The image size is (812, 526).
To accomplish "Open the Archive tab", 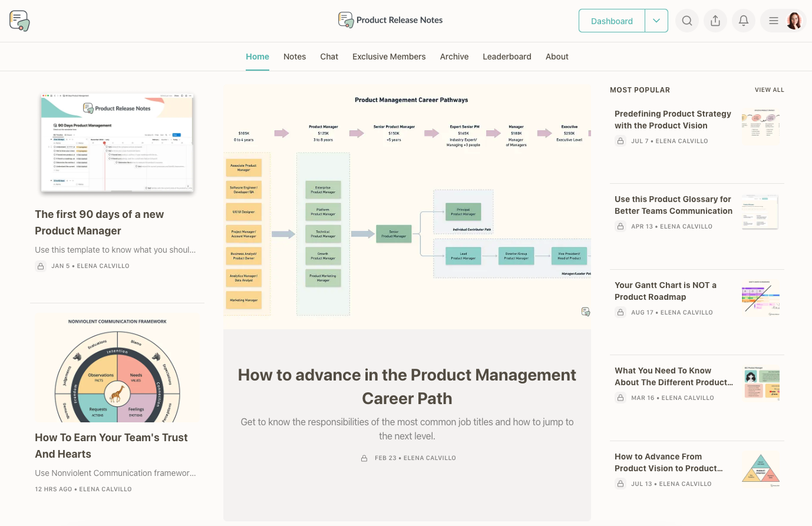I will [x=454, y=57].
